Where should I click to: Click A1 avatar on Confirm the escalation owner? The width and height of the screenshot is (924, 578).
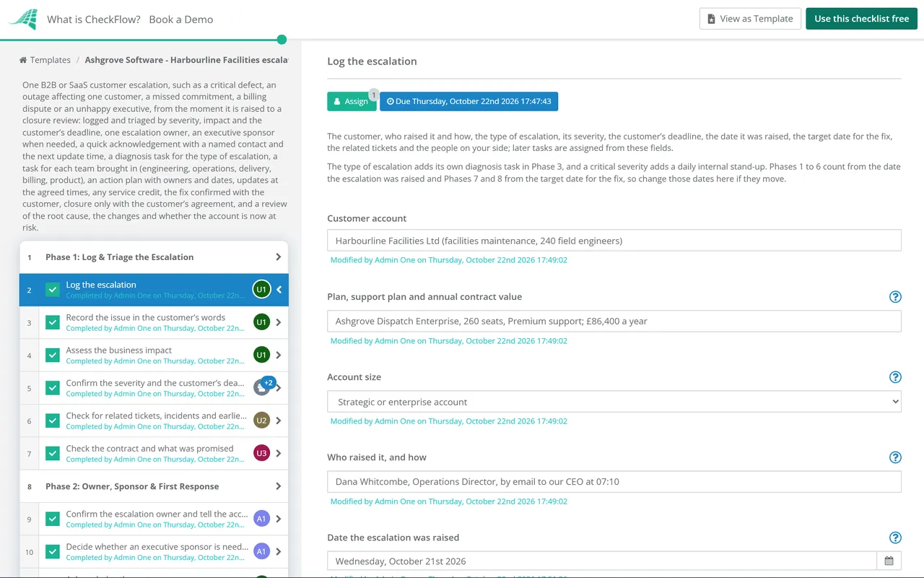click(x=261, y=519)
